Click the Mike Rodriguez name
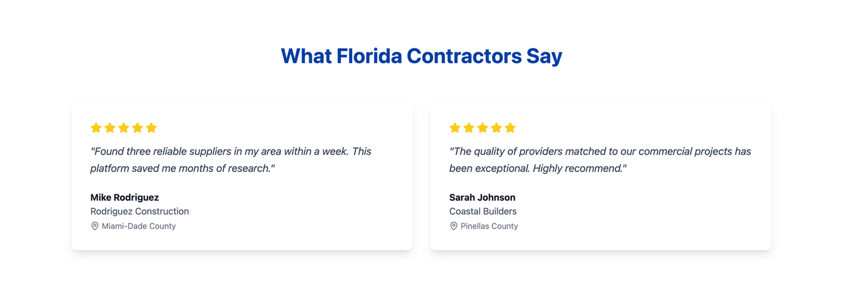868x296 pixels. [125, 198]
